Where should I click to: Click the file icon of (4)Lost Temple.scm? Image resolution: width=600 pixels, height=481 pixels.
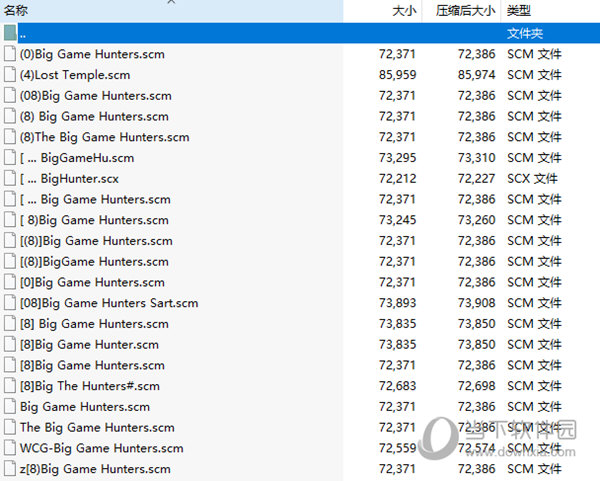click(10, 75)
